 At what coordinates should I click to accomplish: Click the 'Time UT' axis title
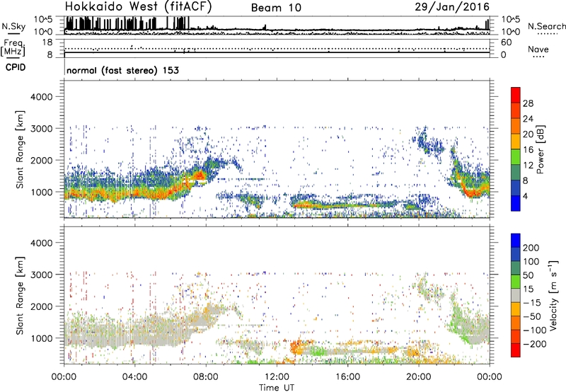click(277, 387)
